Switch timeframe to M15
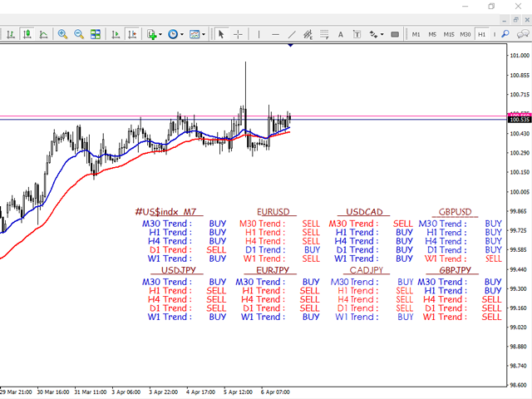Screen dimensions: 532x399 (448, 34)
